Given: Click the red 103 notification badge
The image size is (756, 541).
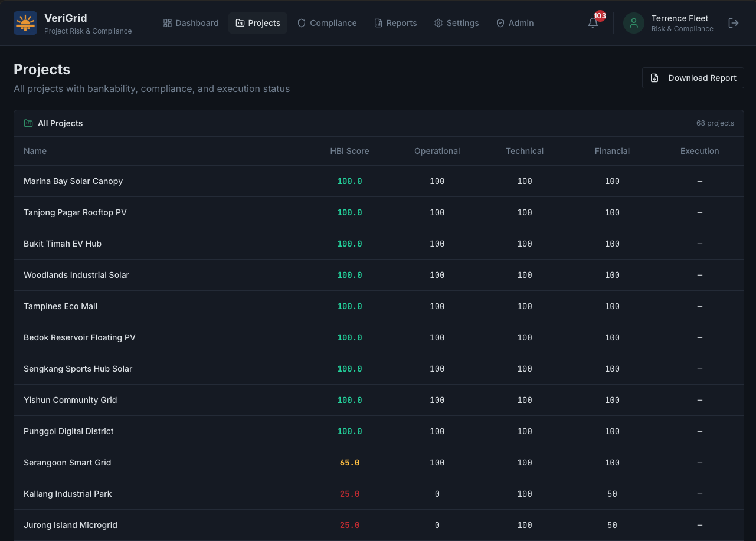Looking at the screenshot, I should 600,16.
